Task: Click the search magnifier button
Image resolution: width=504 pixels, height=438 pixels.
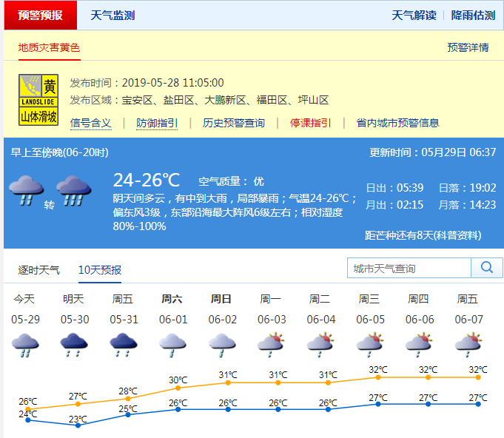Action: tap(487, 268)
